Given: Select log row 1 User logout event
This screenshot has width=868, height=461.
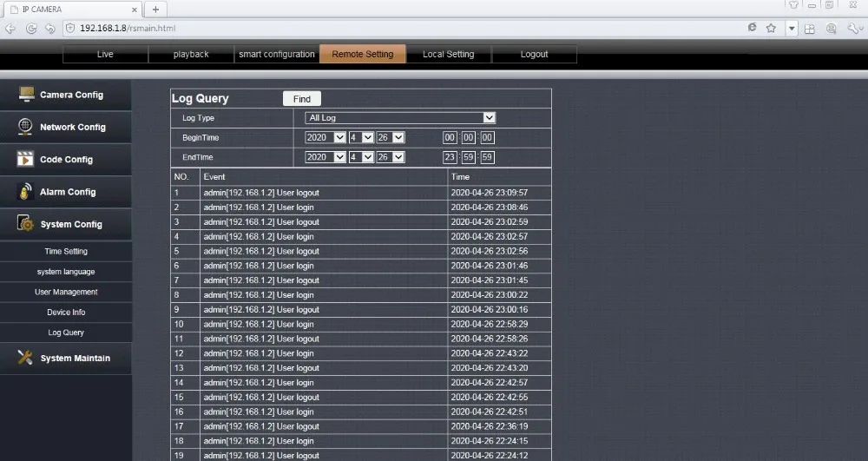Looking at the screenshot, I should pos(261,193).
